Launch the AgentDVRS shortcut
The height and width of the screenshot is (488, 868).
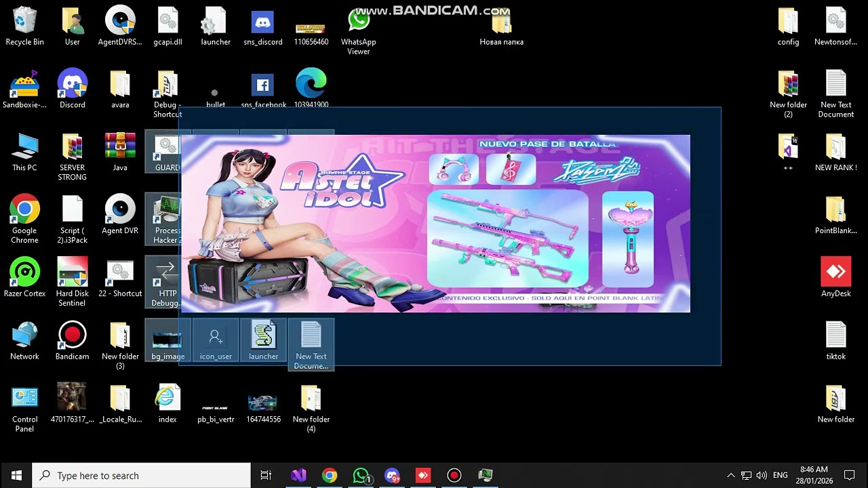pos(120,27)
